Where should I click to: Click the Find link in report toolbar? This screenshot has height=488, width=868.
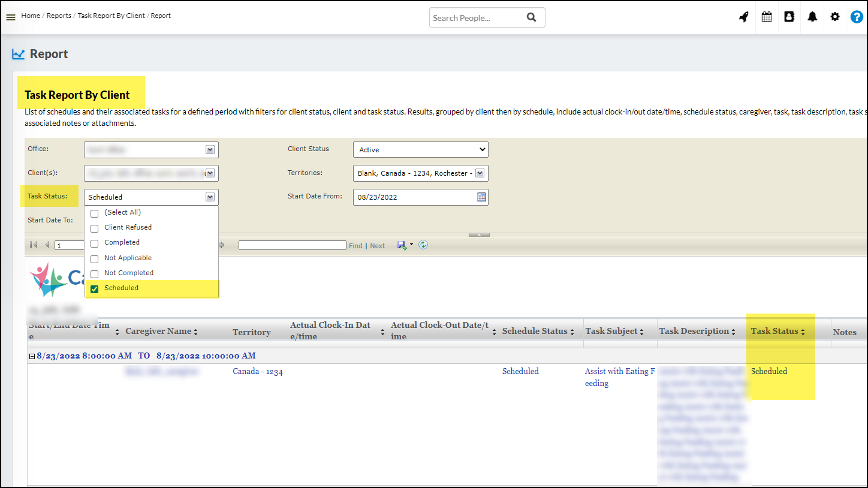click(355, 246)
